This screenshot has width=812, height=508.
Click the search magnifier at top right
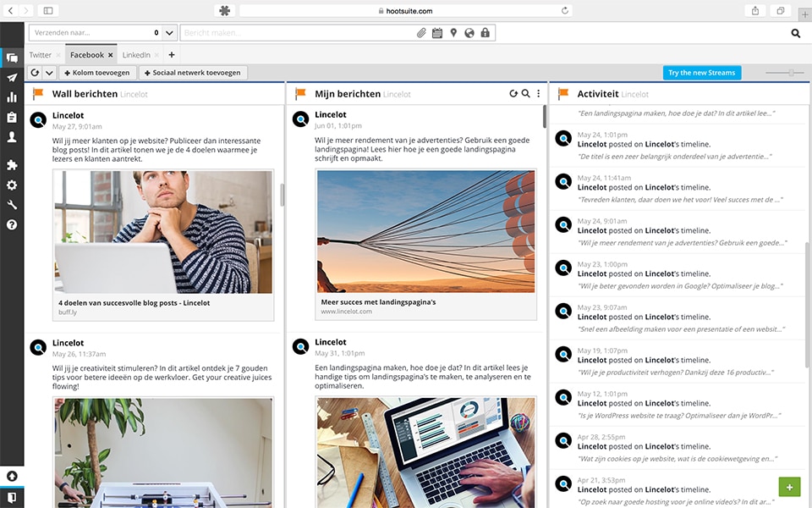[795, 33]
